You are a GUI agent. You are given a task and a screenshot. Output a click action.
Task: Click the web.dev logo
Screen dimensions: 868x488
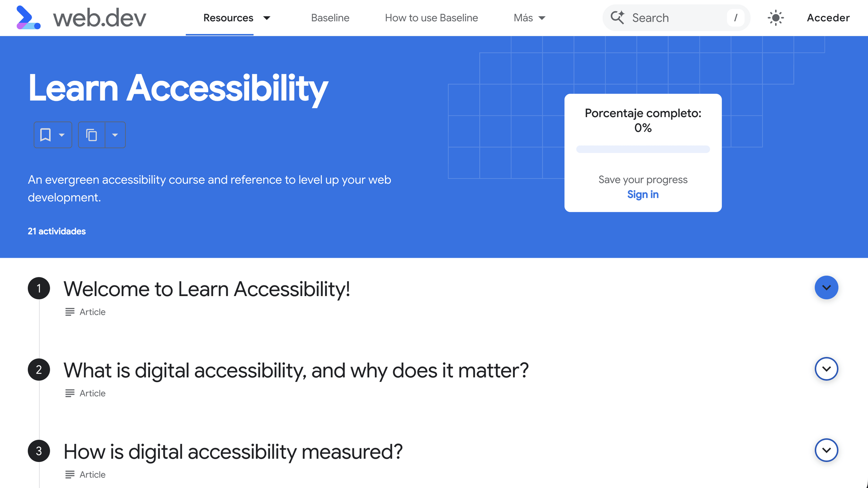[x=80, y=18]
